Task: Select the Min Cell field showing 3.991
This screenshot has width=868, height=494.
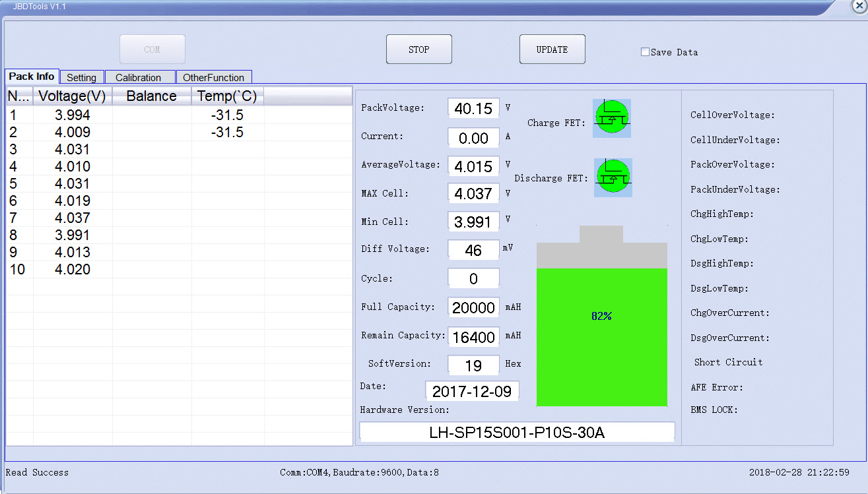Action: (x=474, y=222)
